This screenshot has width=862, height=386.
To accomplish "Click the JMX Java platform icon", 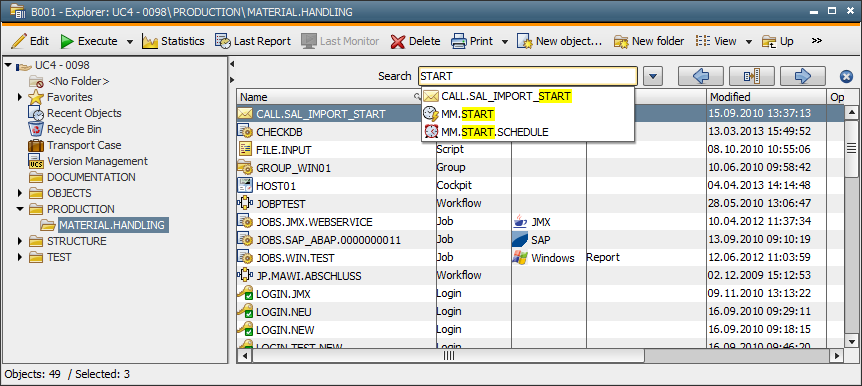I will pos(520,222).
